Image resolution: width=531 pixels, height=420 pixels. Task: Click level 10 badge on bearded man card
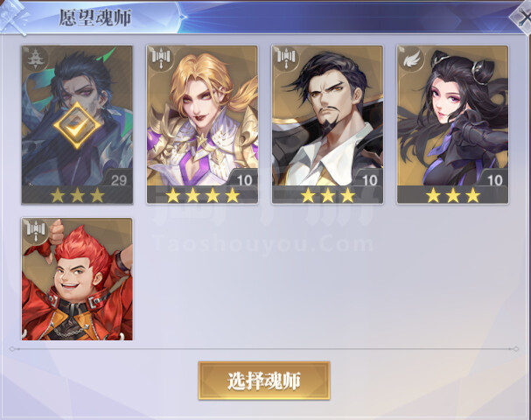[369, 180]
